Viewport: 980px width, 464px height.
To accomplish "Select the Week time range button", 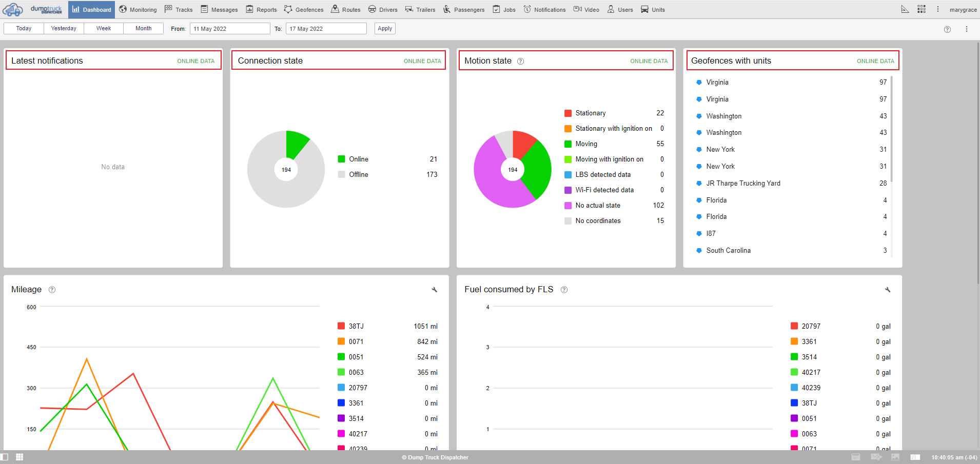I will click(x=104, y=28).
